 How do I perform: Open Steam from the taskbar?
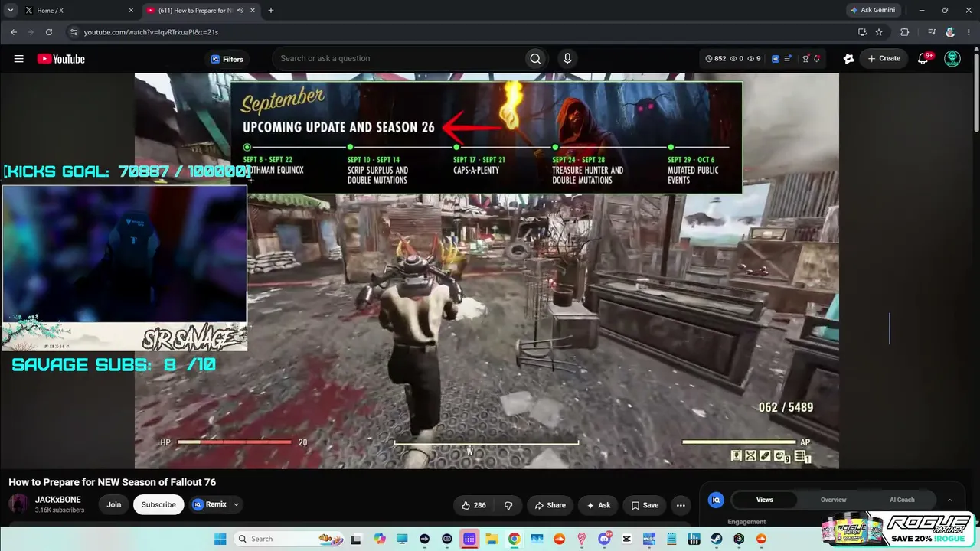[x=717, y=539]
